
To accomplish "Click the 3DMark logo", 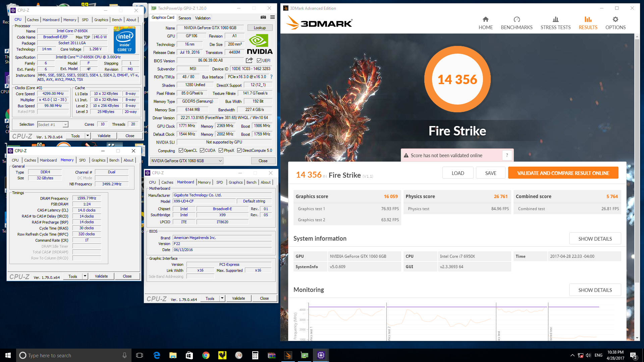I will click(x=319, y=23).
